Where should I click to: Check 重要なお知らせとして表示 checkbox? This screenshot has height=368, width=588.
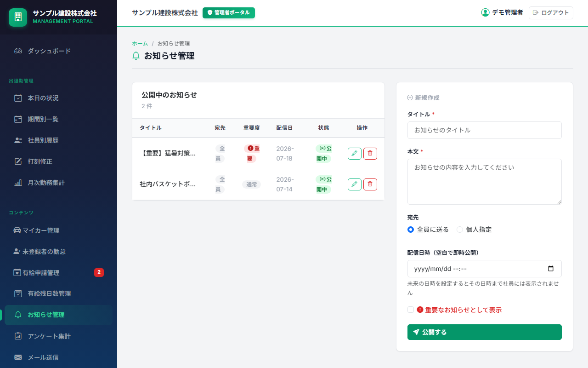(x=411, y=310)
